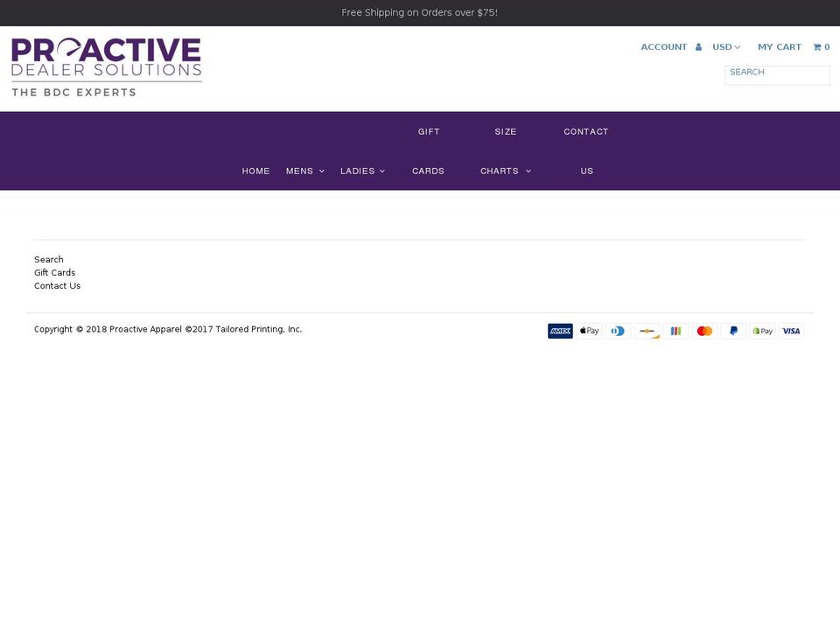Focus the Search input field
840x630 pixels.
pyautogui.click(x=777, y=75)
